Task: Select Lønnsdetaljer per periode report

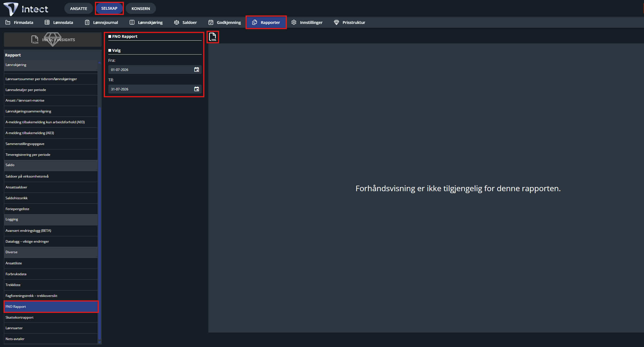Action: click(51, 90)
